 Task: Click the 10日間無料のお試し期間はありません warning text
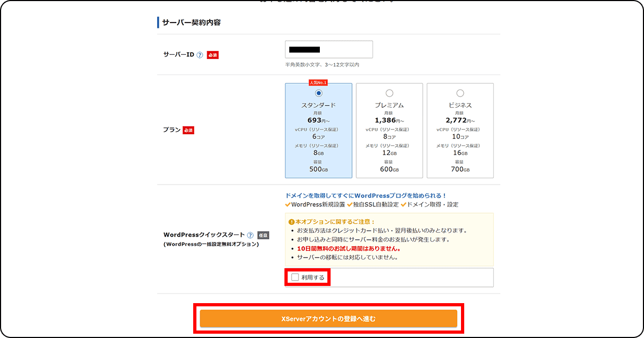click(349, 248)
